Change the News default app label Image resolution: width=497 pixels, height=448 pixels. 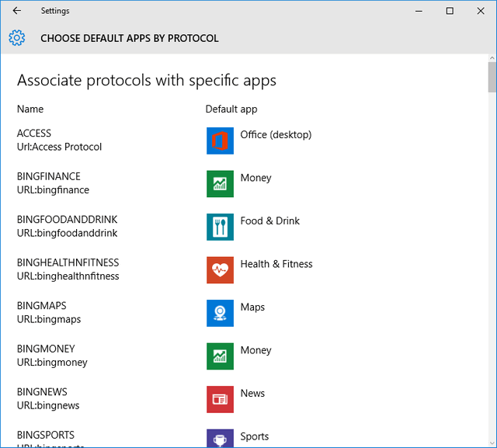click(x=252, y=393)
